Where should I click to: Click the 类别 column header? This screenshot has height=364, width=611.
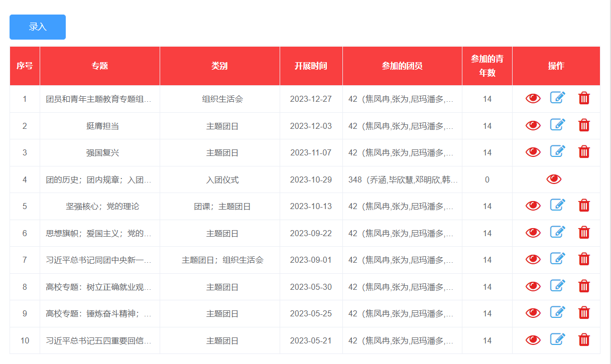click(x=219, y=66)
